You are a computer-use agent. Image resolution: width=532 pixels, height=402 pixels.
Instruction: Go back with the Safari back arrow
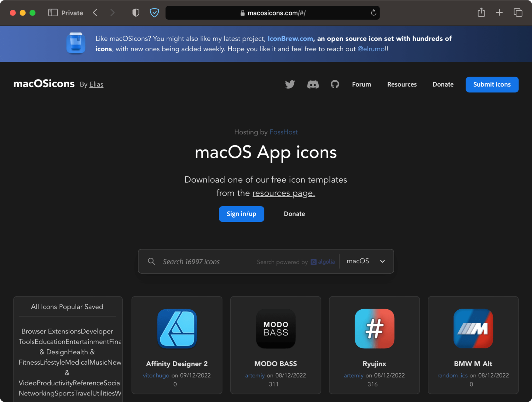coord(95,13)
